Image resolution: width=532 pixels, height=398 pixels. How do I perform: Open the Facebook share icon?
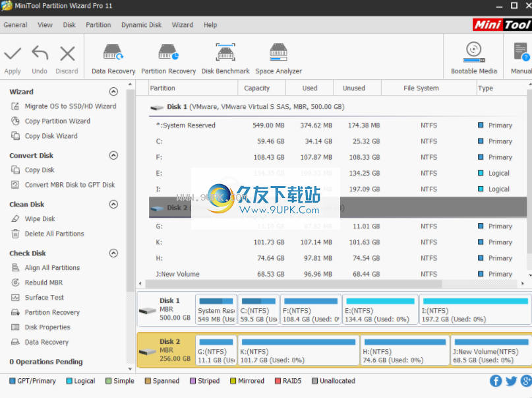495,381
